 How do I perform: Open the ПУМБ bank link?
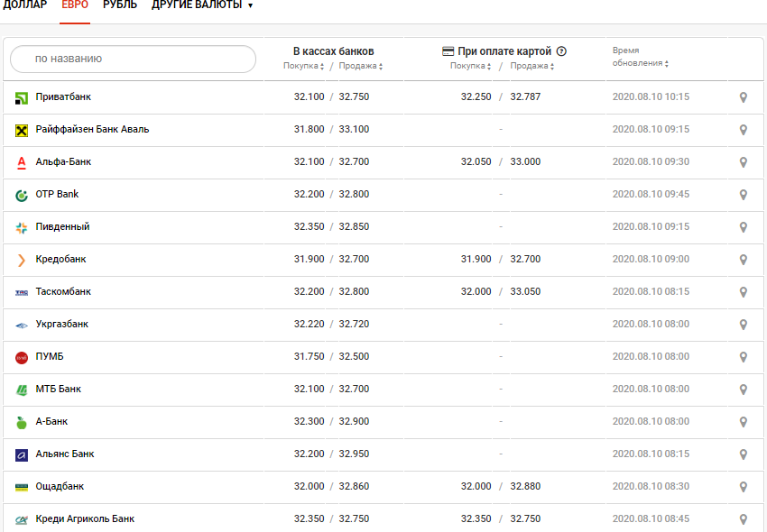tap(50, 356)
